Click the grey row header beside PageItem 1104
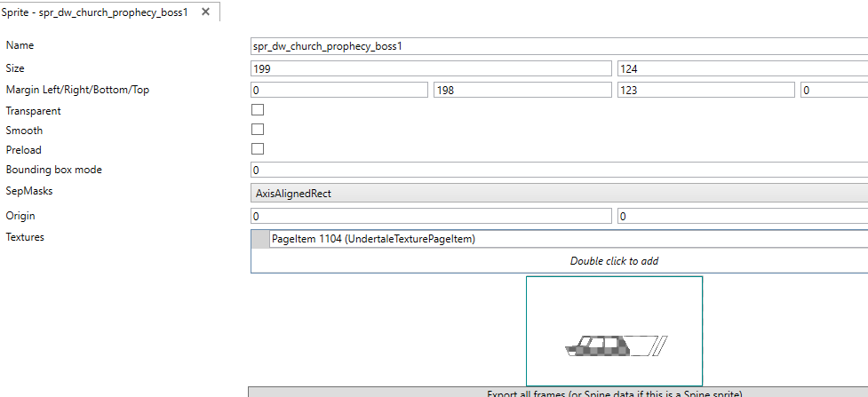The width and height of the screenshot is (868, 397). [260, 239]
